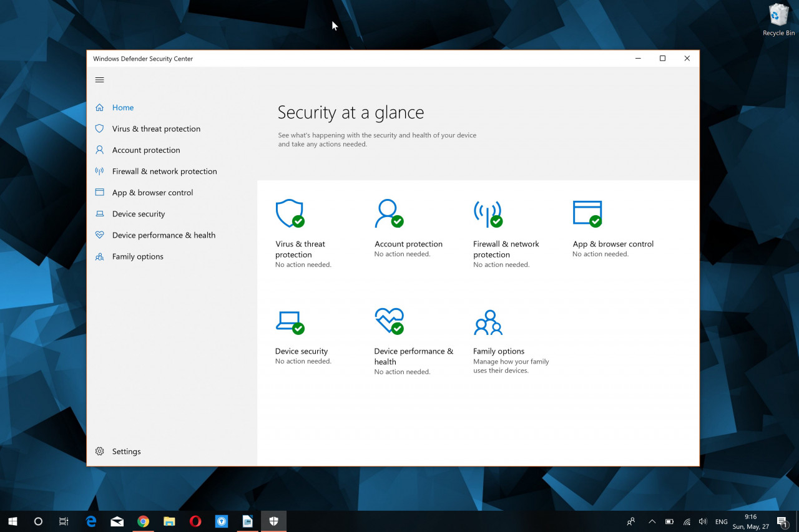This screenshot has height=532, width=799.
Task: Launch Google Chrome from the taskbar
Action: tap(143, 521)
